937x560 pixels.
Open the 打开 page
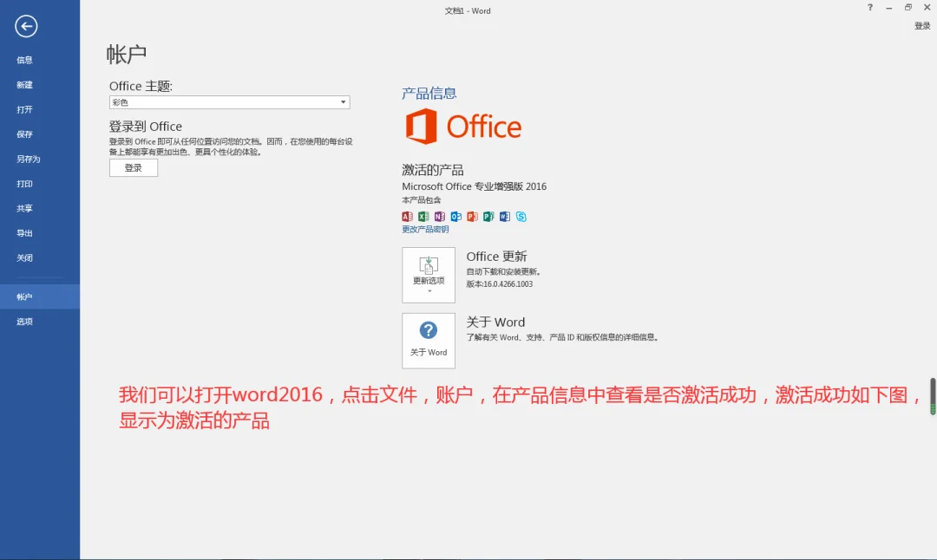(24, 109)
